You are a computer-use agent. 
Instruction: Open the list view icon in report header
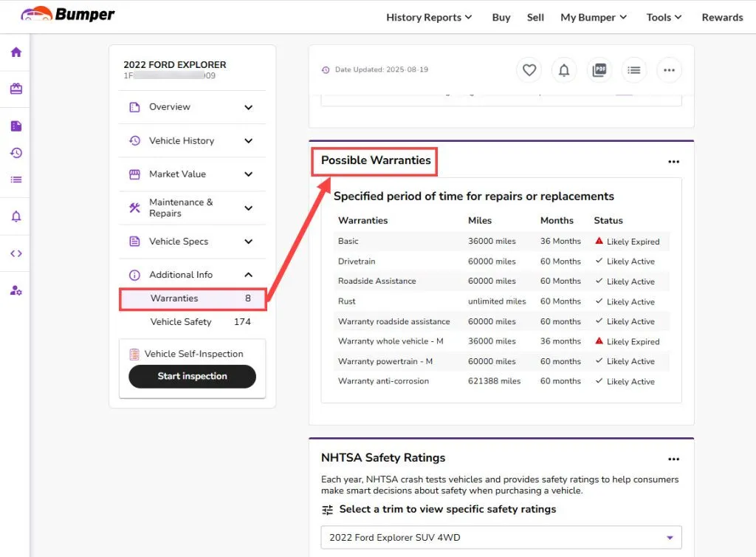633,70
